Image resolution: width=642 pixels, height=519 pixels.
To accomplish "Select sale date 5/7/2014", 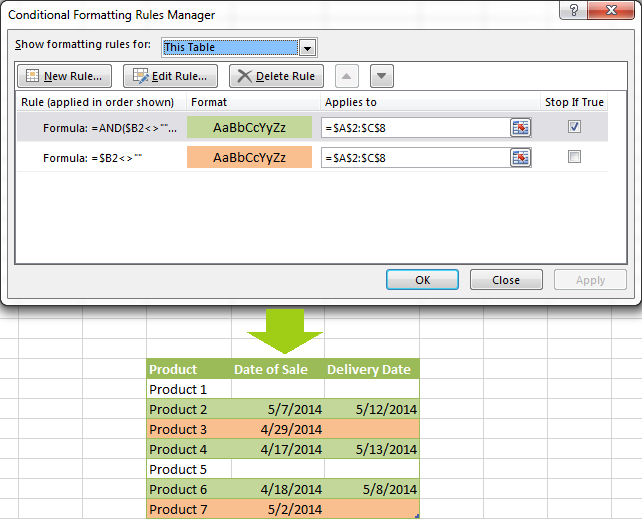I will tap(278, 409).
